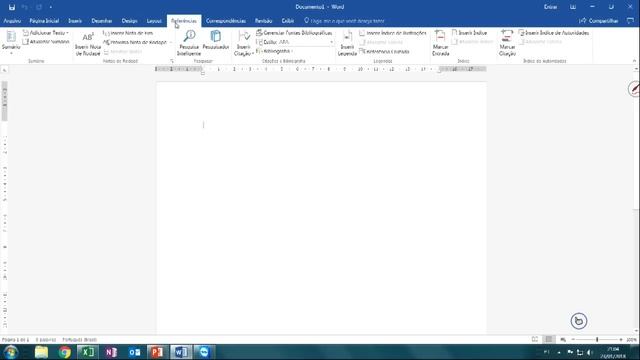Expand the Adicionar Texto dropdown

pos(46,33)
